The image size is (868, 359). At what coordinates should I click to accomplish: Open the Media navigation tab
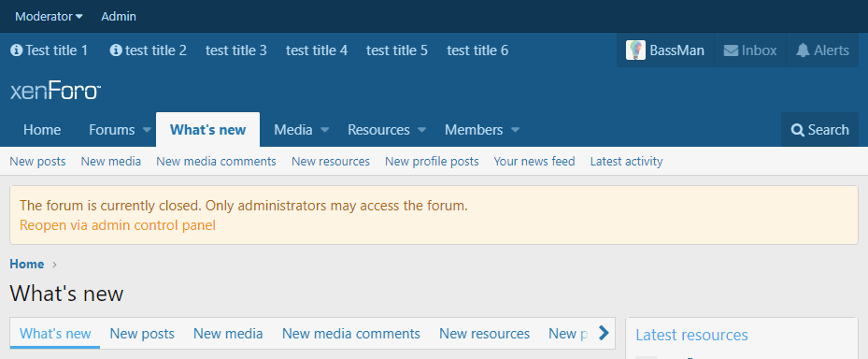click(293, 130)
